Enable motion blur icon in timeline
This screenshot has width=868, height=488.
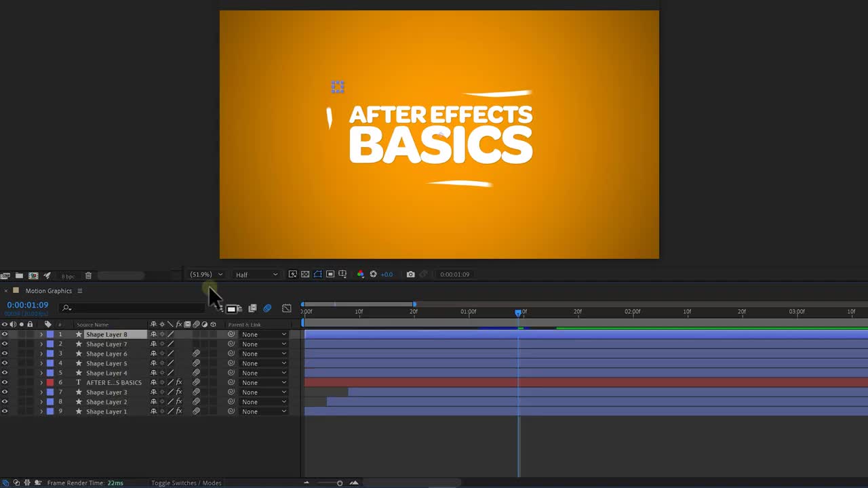click(267, 308)
